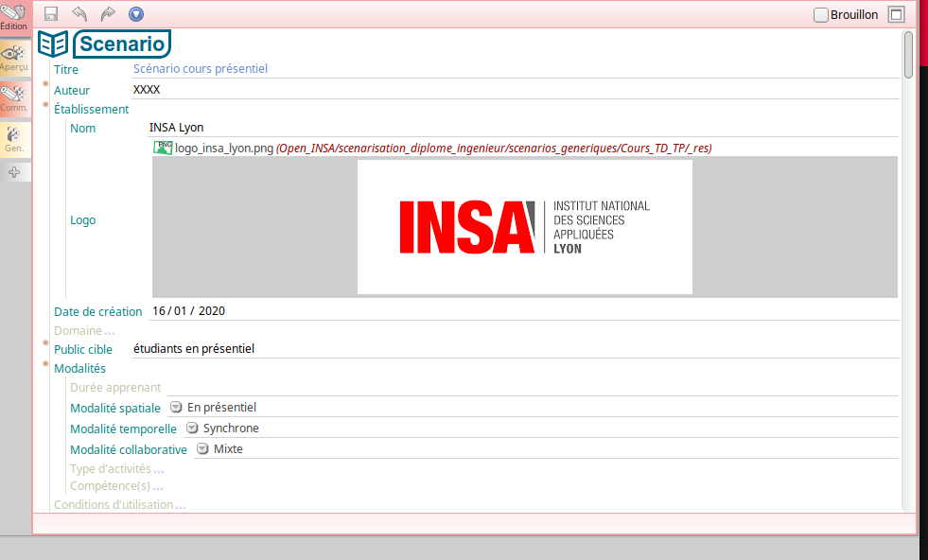Open the blue circular dropdown icon in toolbar
This screenshot has height=560, width=928.
pos(136,14)
